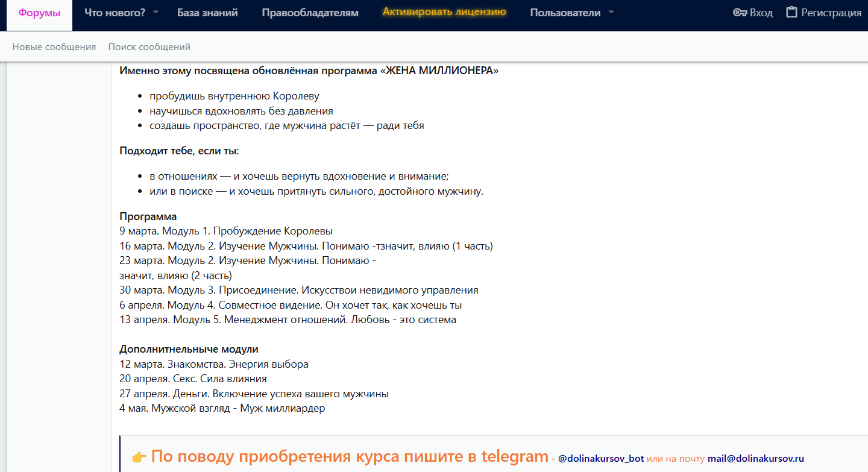Open «Правообладателям» from the top menu
The width and height of the screenshot is (868, 472).
pyautogui.click(x=310, y=11)
